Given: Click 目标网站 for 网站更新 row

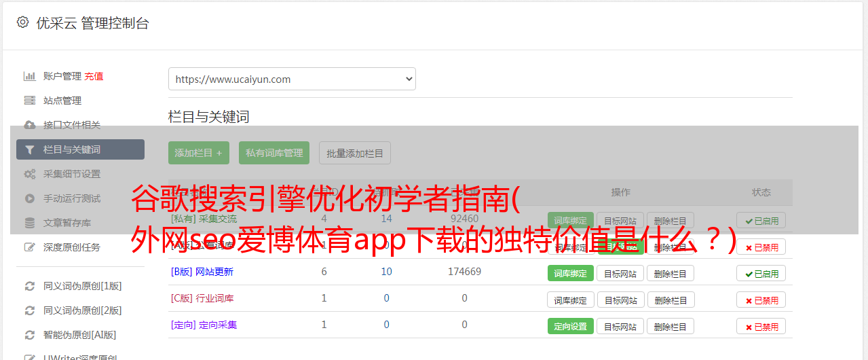Looking at the screenshot, I should pos(620,273).
